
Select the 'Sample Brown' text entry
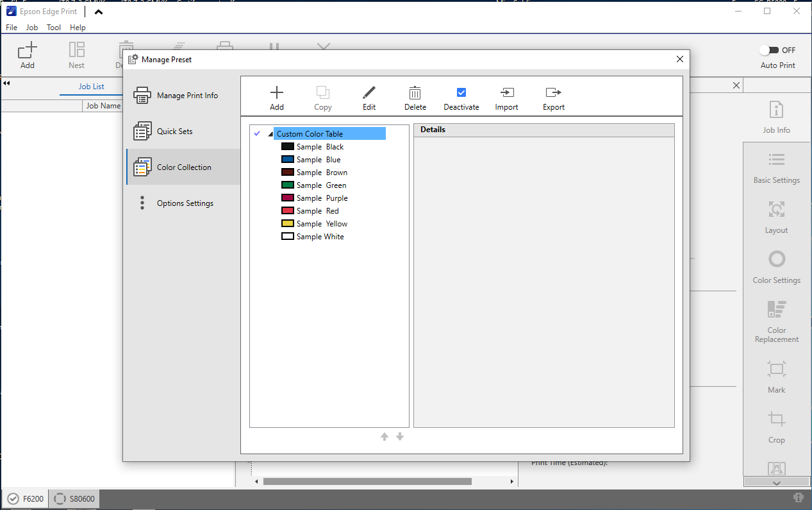pos(322,173)
